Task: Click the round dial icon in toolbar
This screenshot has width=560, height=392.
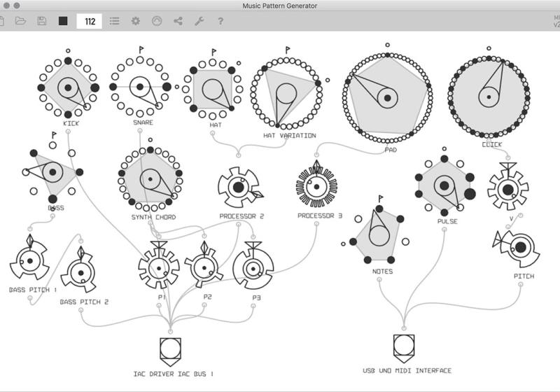Action: pos(157,21)
